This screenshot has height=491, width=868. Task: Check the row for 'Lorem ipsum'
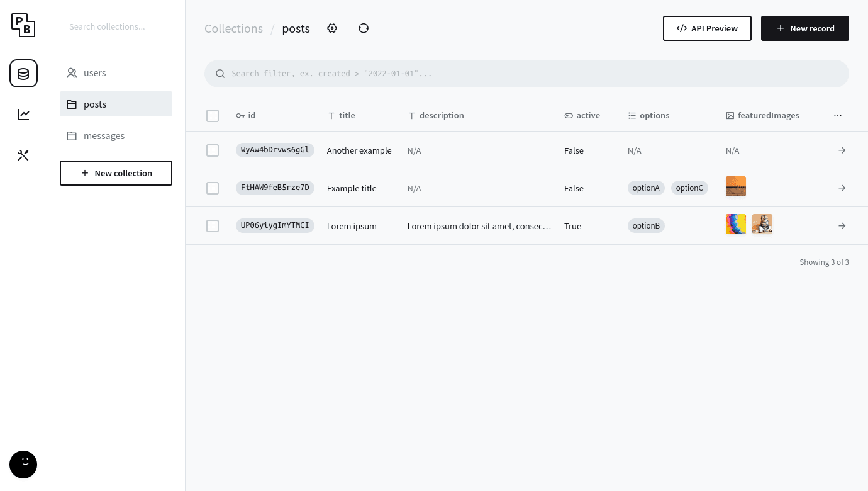pyautogui.click(x=213, y=226)
